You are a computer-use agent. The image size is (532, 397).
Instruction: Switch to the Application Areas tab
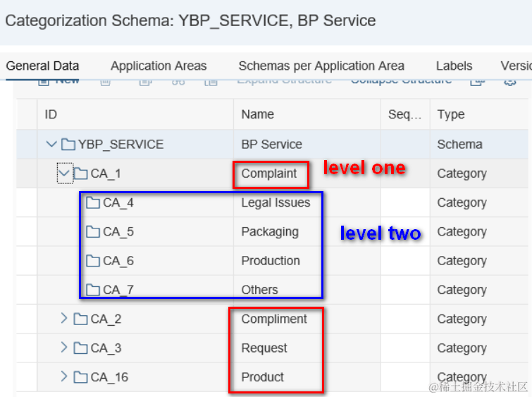159,66
